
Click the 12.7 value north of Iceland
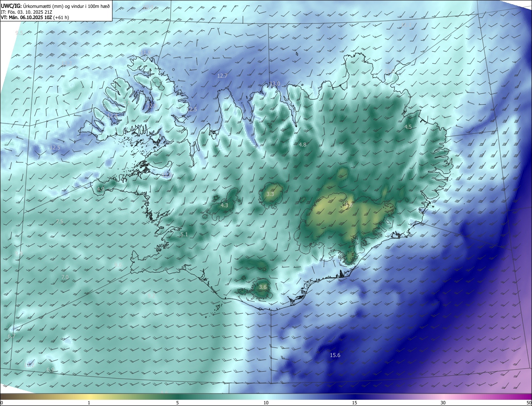pyautogui.click(x=222, y=76)
